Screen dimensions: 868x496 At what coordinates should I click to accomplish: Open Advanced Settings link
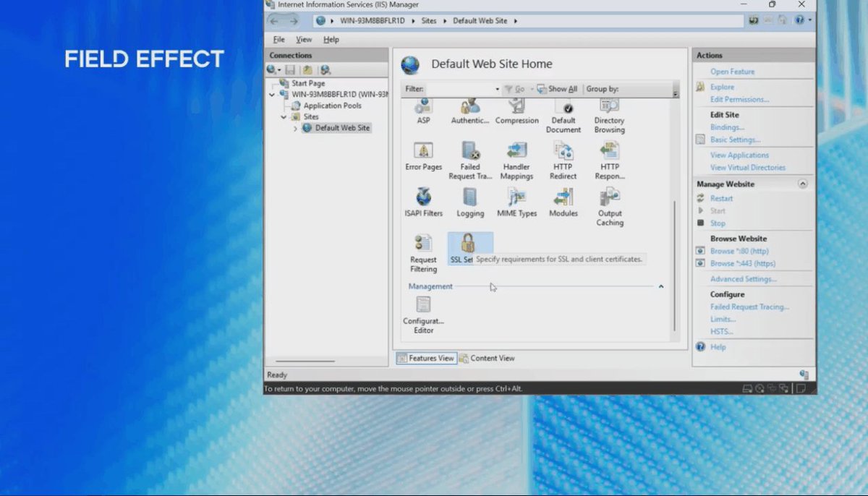click(x=744, y=279)
